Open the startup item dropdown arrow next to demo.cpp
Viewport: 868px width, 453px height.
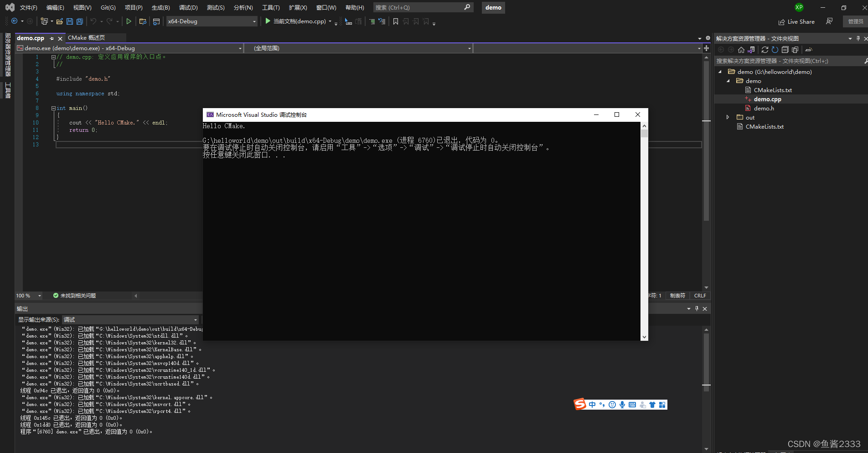point(330,21)
